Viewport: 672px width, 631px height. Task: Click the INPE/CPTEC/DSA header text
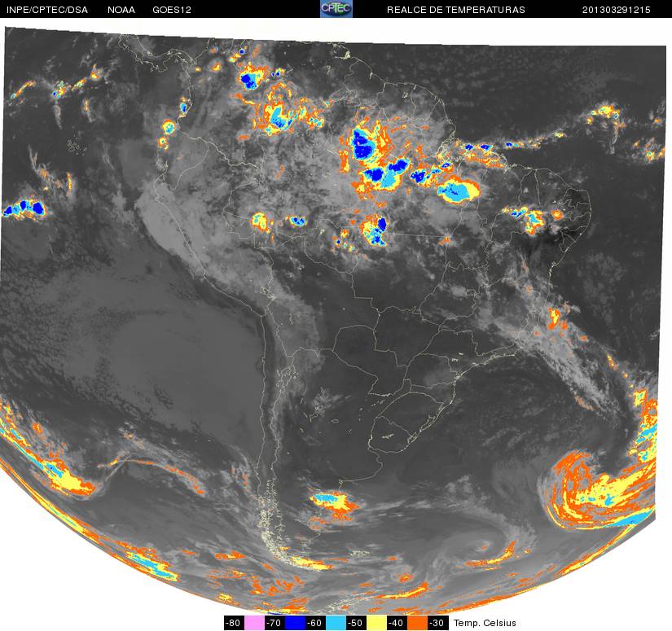tap(47, 10)
